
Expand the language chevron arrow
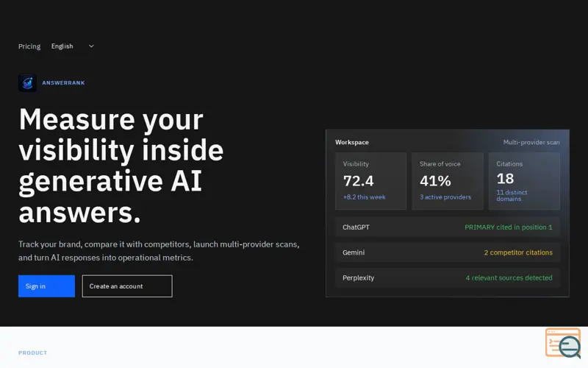tap(91, 46)
